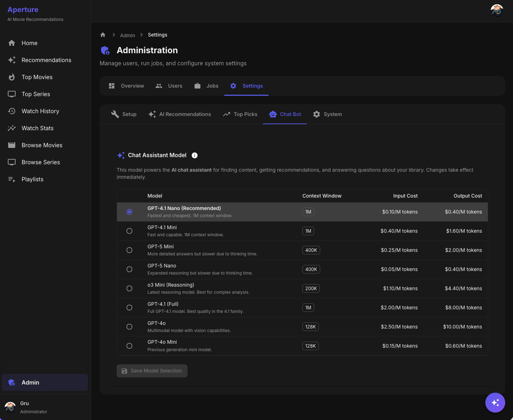
Task: Click the Watch History clock icon
Action: (x=12, y=111)
